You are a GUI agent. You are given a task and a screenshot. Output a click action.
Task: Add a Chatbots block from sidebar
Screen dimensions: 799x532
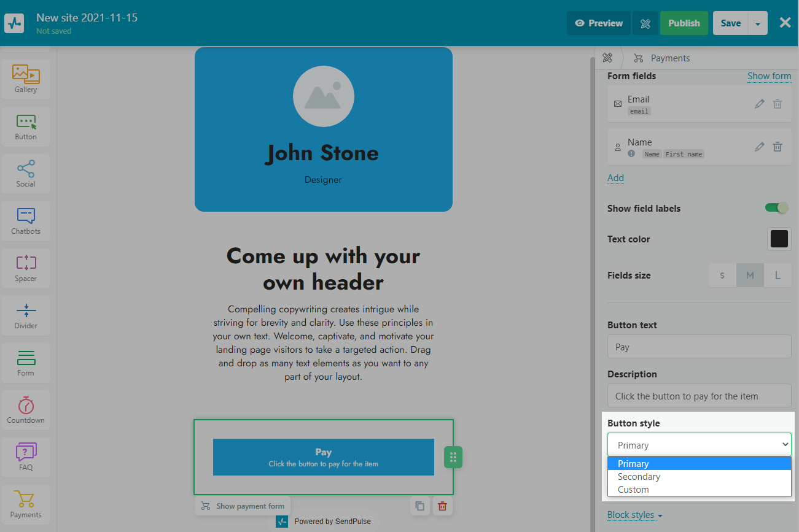tap(26, 221)
